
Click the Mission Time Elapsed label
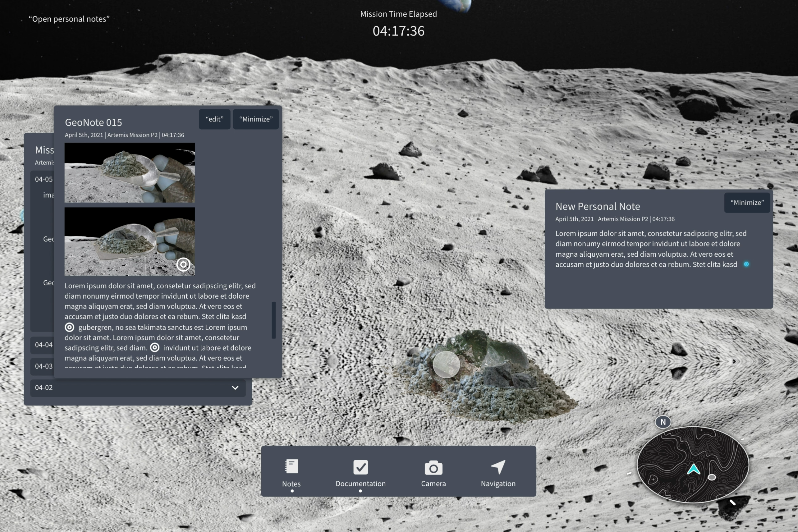pyautogui.click(x=398, y=14)
